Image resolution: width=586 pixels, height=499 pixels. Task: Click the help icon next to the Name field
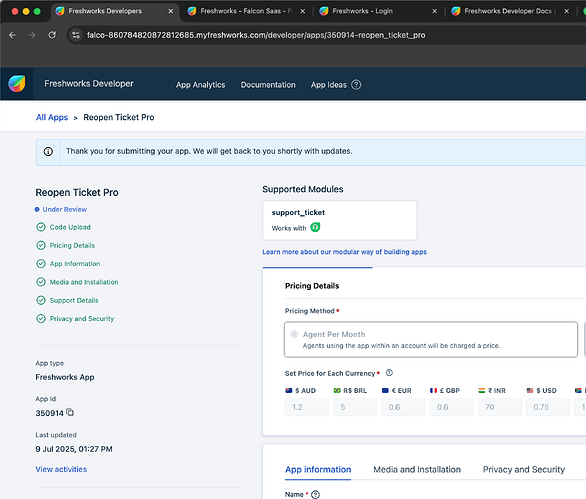click(x=315, y=495)
